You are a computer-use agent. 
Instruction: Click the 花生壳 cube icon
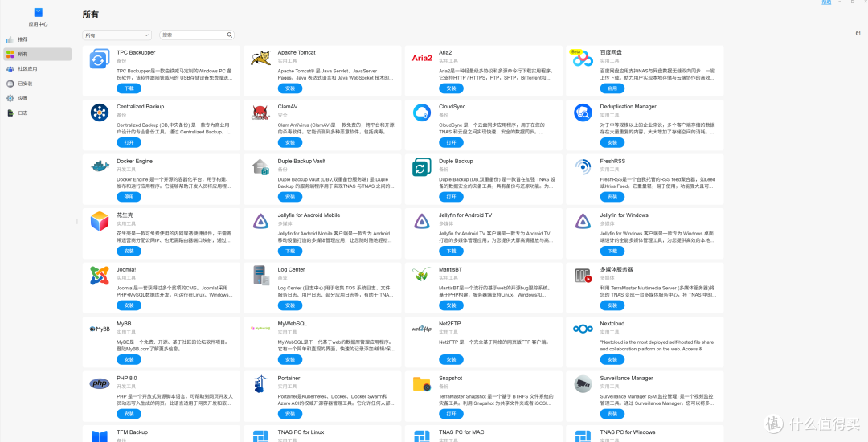(x=100, y=221)
